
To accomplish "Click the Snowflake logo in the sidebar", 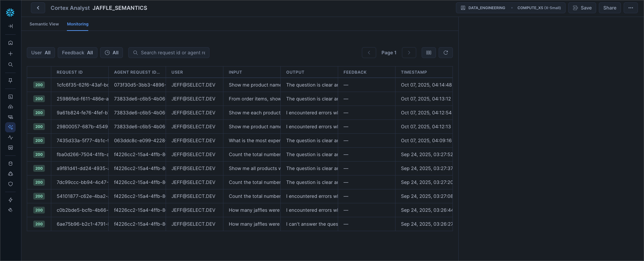I will coord(10,13).
